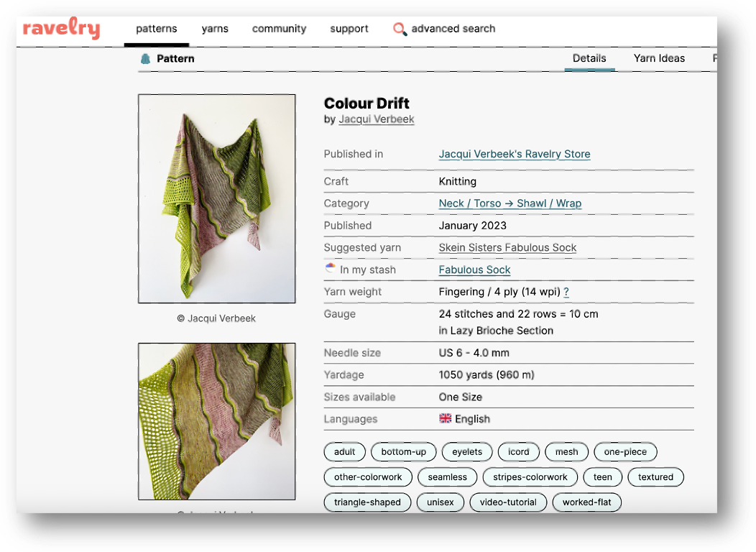Click the Sizes available label
Screen dimensions: 756x552
360,397
